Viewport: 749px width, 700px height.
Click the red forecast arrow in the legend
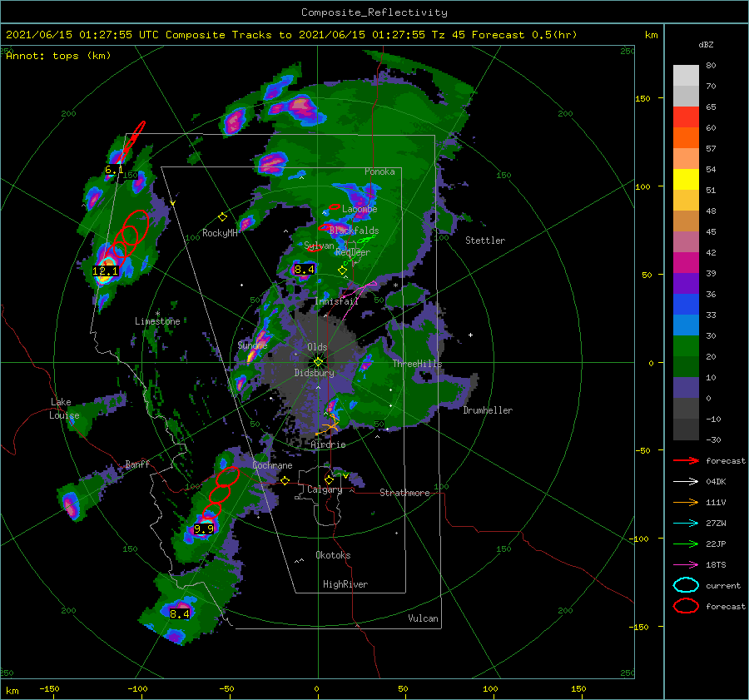click(x=686, y=460)
